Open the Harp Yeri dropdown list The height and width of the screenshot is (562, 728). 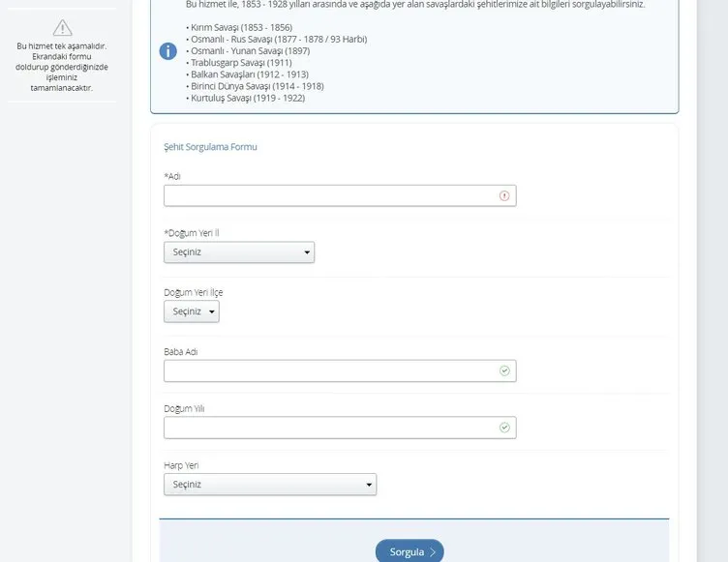coord(270,484)
